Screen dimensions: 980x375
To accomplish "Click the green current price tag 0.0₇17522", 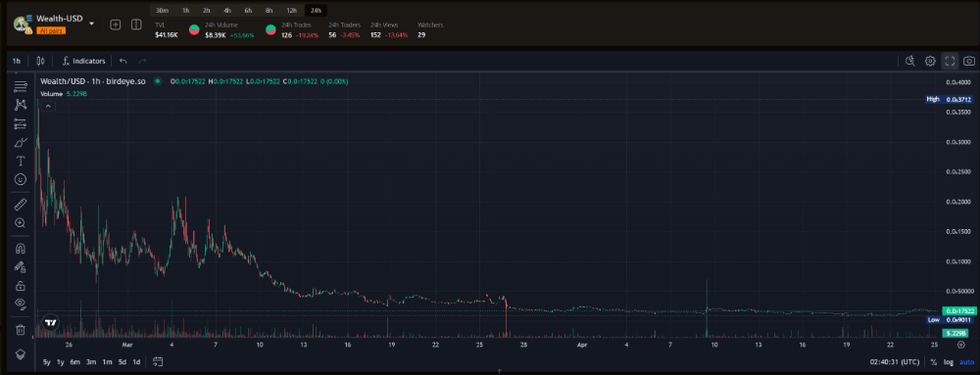I will point(959,310).
